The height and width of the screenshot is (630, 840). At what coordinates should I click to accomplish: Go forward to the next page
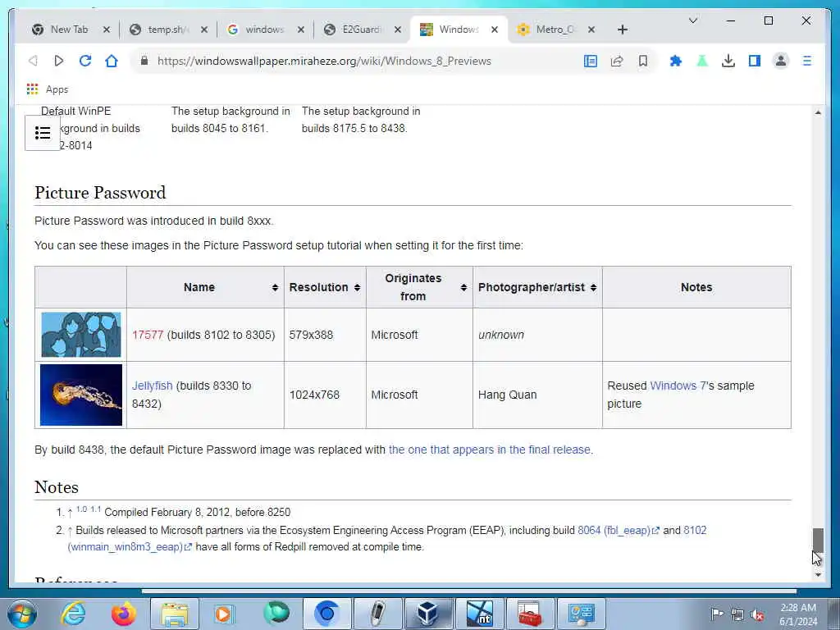point(59,61)
